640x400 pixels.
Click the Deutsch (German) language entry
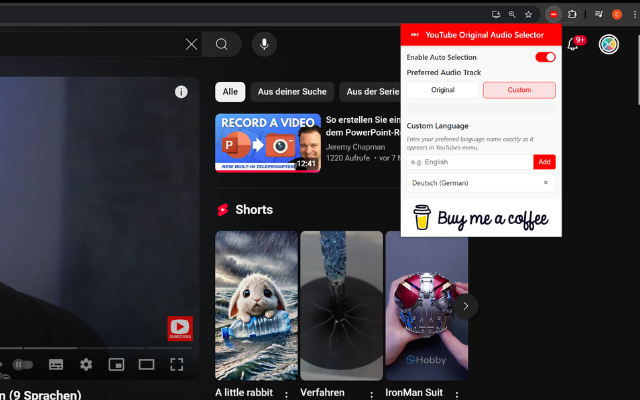[x=481, y=183]
